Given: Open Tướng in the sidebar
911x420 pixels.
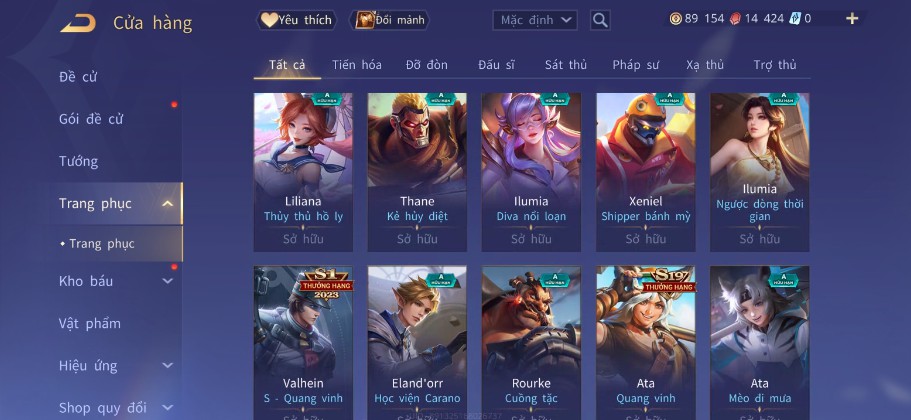Looking at the screenshot, I should (x=78, y=161).
